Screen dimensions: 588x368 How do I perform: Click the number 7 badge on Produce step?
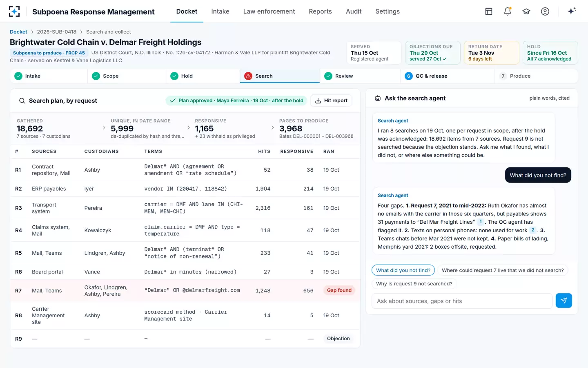pyautogui.click(x=503, y=76)
